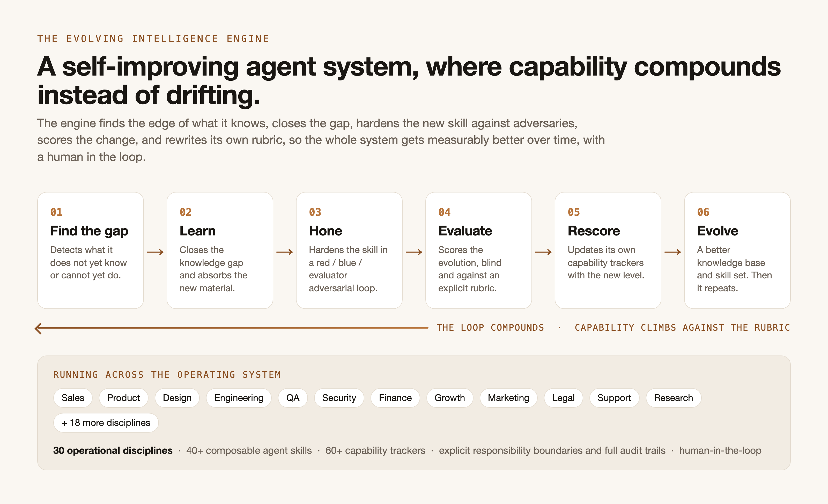Select the 'Rescore' step card
The height and width of the screenshot is (504, 828).
coord(608,250)
